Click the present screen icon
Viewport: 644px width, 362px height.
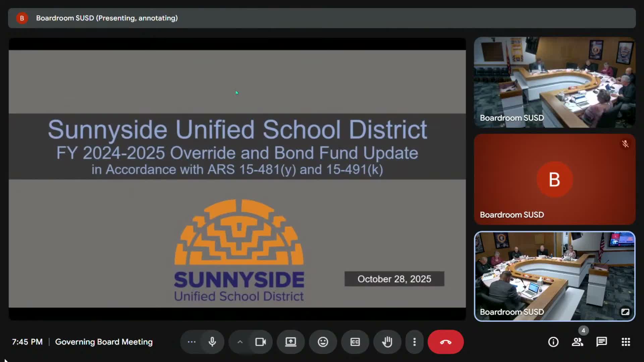290,342
